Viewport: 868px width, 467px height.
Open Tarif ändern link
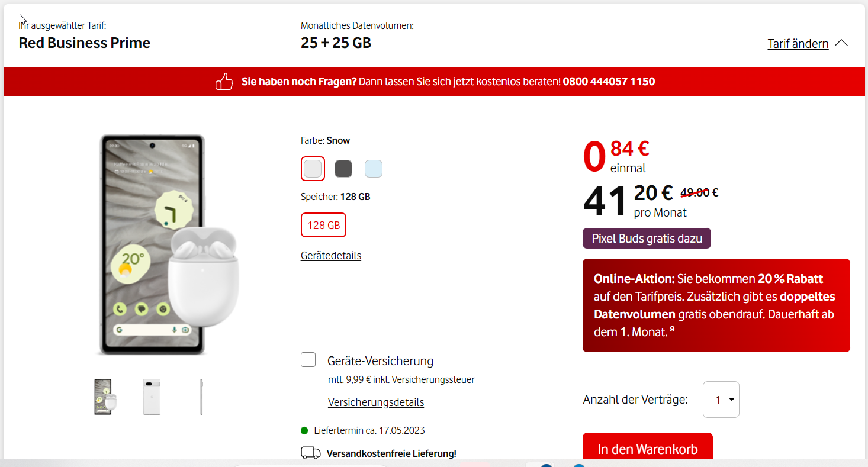tap(798, 44)
